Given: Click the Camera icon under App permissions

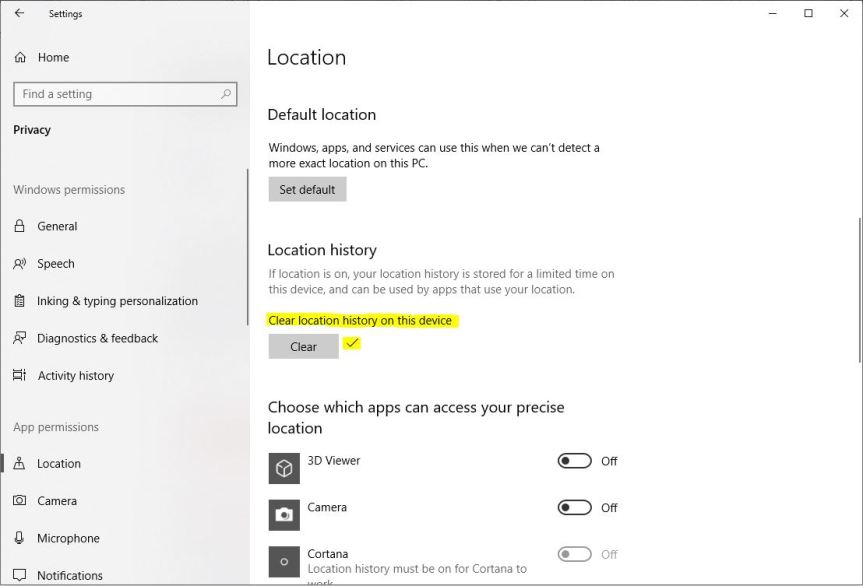Looking at the screenshot, I should (x=20, y=500).
